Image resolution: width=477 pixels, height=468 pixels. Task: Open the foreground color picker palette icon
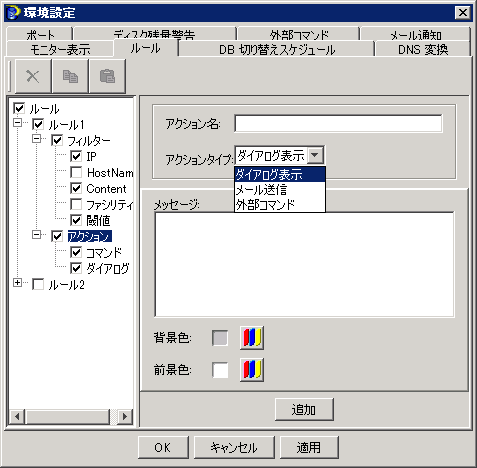pyautogui.click(x=252, y=370)
